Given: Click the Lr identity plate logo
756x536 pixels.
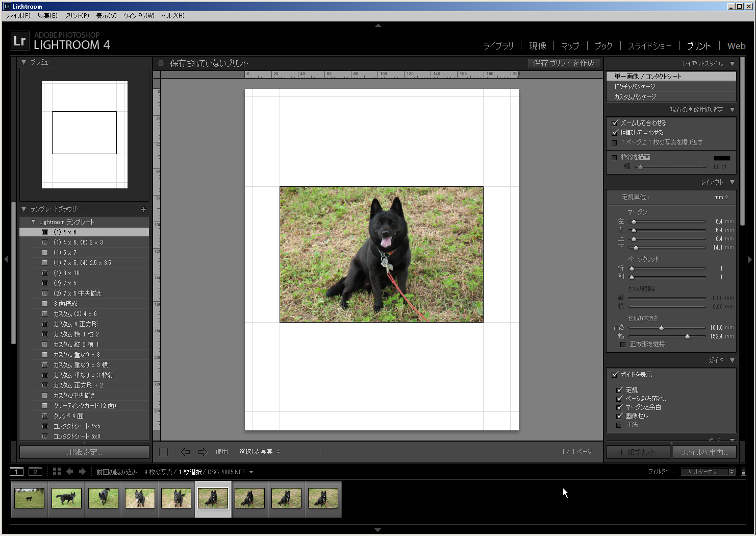Looking at the screenshot, I should coord(19,41).
